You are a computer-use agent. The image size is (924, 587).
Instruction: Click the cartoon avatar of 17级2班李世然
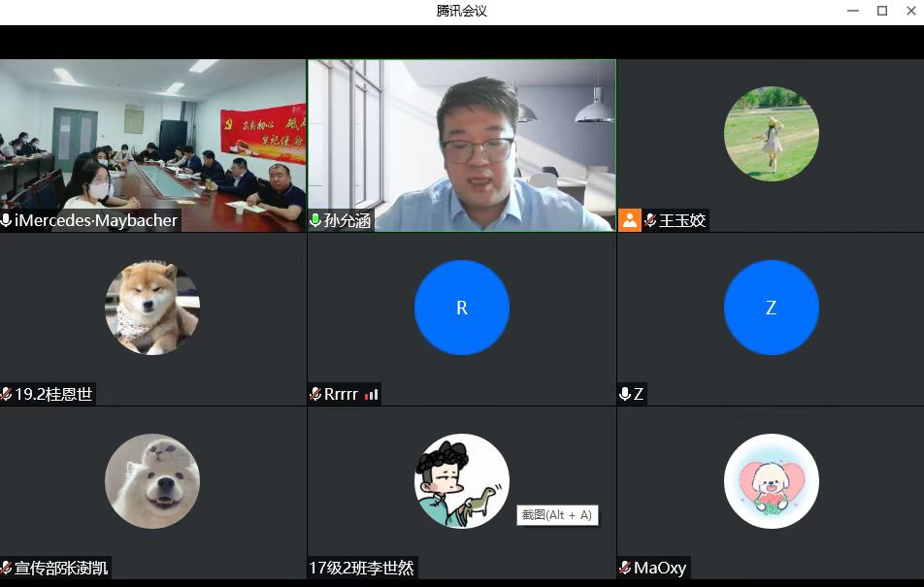pos(462,481)
